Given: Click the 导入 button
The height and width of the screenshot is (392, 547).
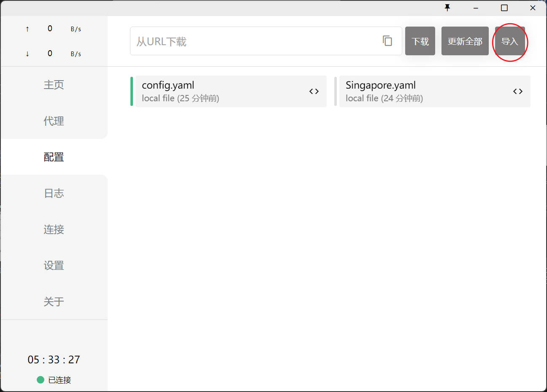Looking at the screenshot, I should pyautogui.click(x=509, y=41).
